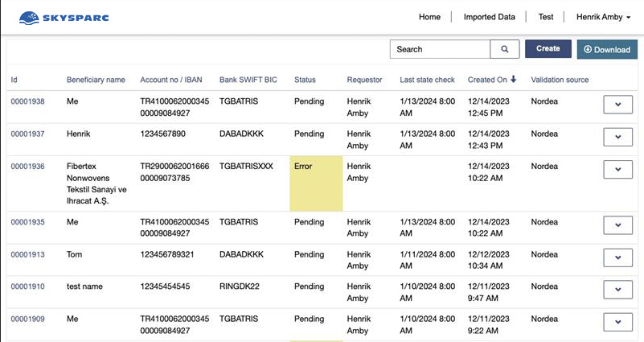Expand the actions chevron for row 00001936

[x=617, y=169]
